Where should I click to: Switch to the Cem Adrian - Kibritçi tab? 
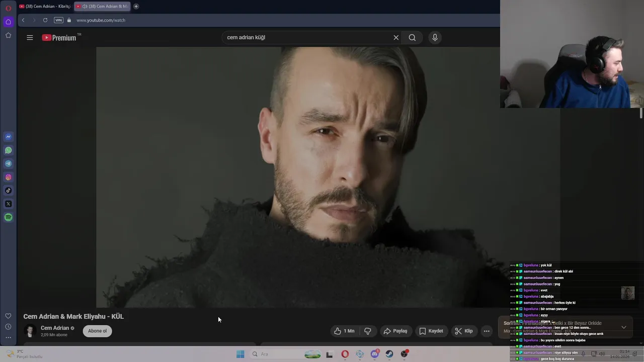pyautogui.click(x=45, y=7)
